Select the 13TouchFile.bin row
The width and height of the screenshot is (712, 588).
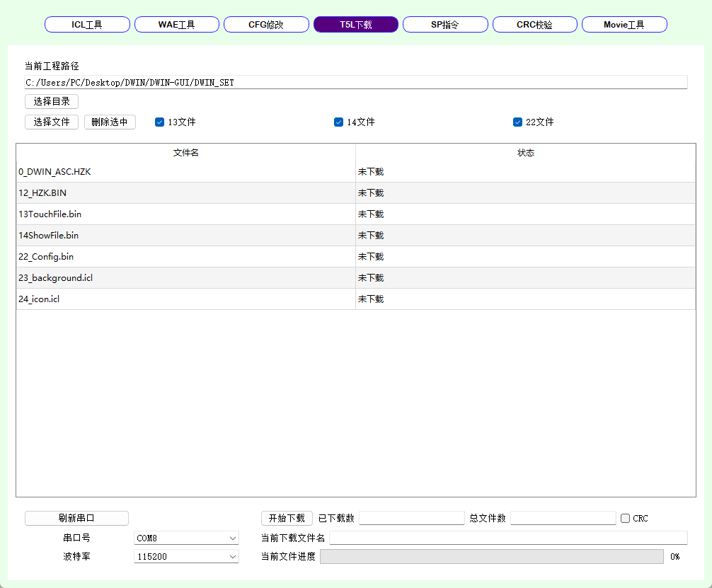point(185,214)
